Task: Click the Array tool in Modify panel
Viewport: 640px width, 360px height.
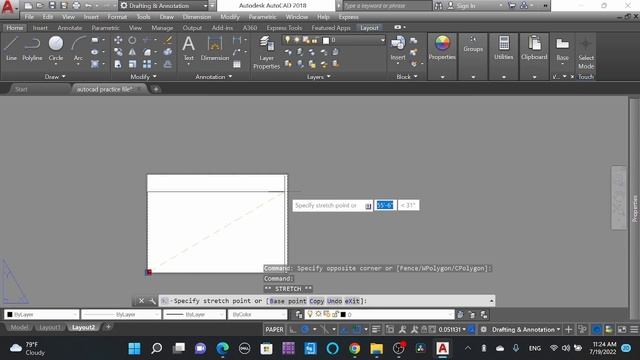Action: [x=147, y=64]
